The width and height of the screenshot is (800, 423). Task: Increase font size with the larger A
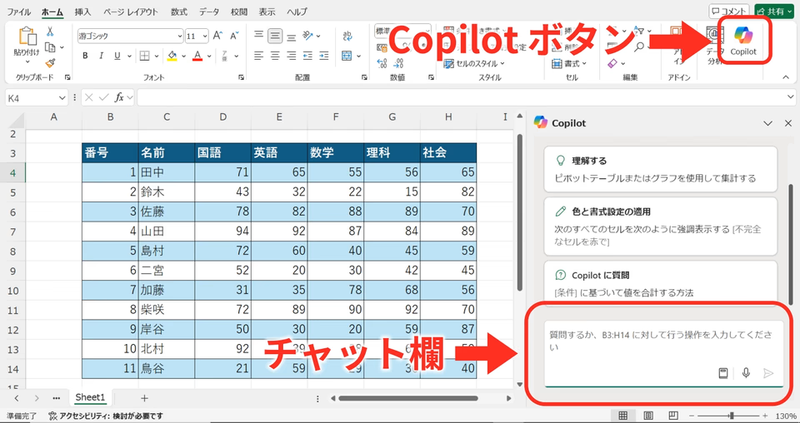pyautogui.click(x=217, y=36)
